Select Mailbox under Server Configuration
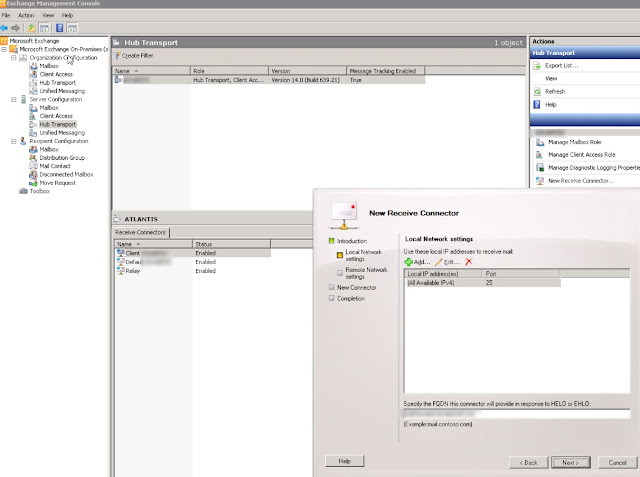The height and width of the screenshot is (477, 640). click(x=49, y=108)
